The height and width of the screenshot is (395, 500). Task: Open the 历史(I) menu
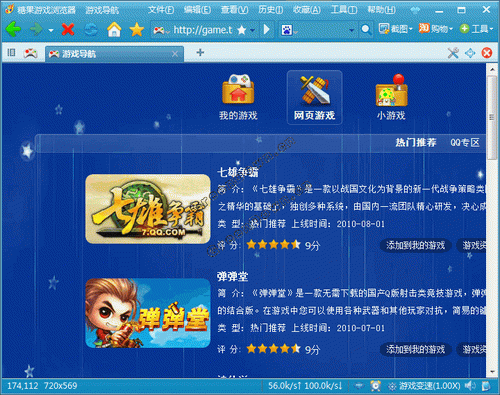(271, 10)
